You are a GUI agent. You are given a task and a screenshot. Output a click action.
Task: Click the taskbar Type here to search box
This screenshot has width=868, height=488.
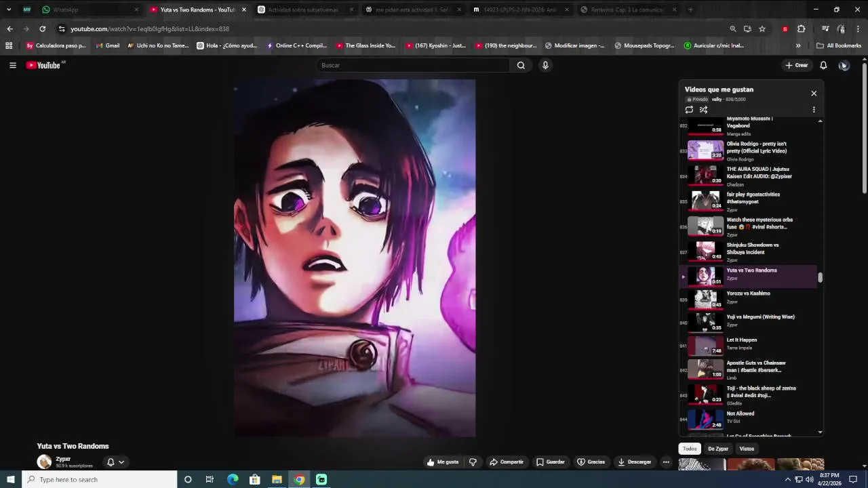coord(100,479)
